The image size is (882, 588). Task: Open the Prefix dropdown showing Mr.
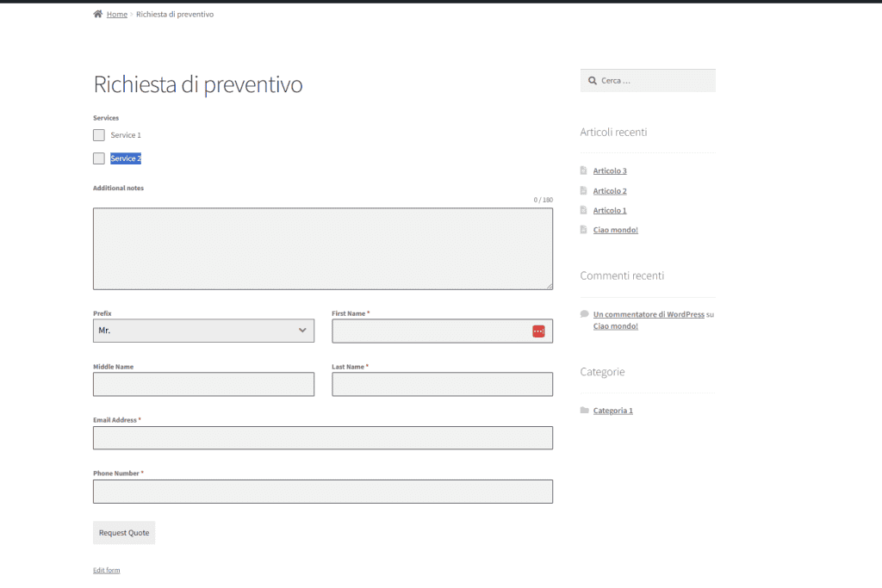[x=203, y=331]
